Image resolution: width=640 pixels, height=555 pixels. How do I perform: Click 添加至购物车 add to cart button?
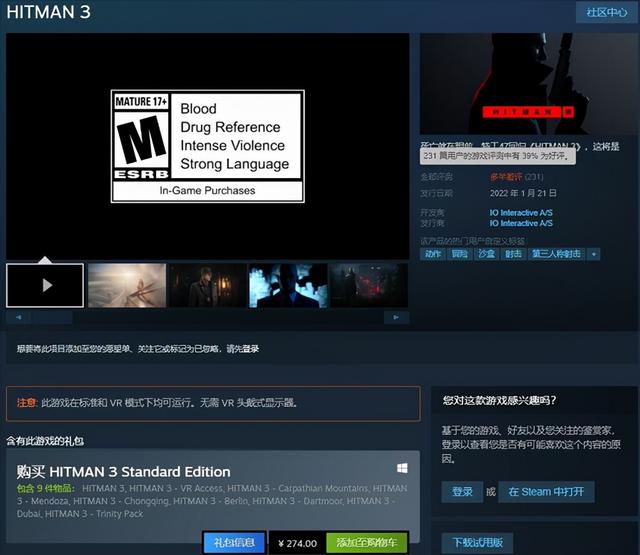(x=367, y=543)
